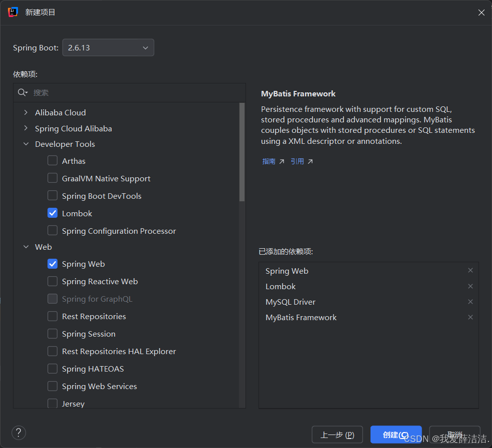Image resolution: width=492 pixels, height=448 pixels.
Task: Expand Spring Cloud Alibaba group
Action: click(x=26, y=128)
